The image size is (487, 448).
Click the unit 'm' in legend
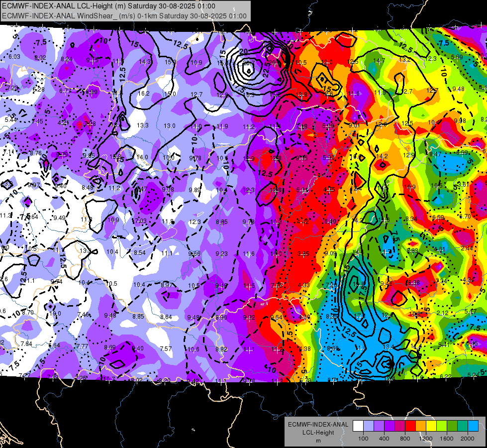[x=318, y=441]
